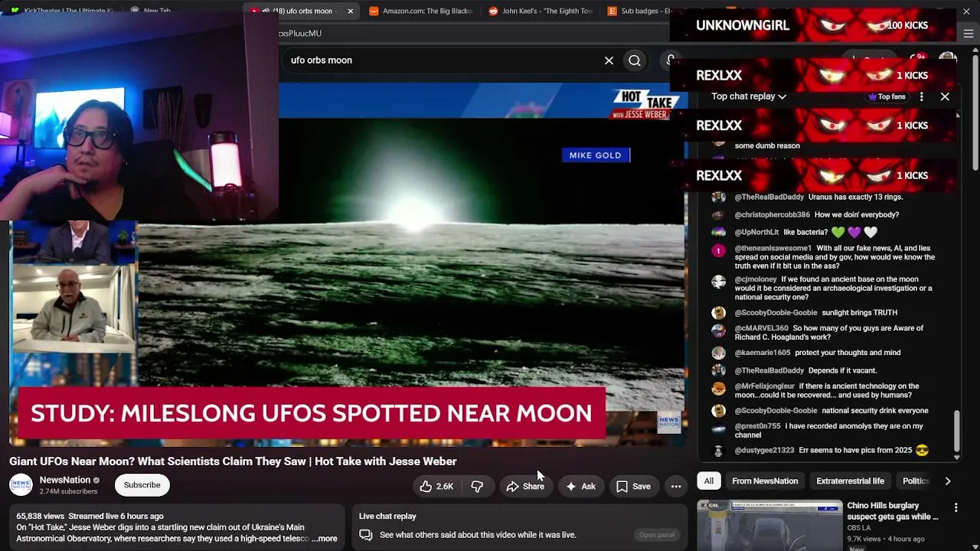Click the live chat replay speech-bubble icon
The height and width of the screenshot is (551, 980).
pos(366,535)
